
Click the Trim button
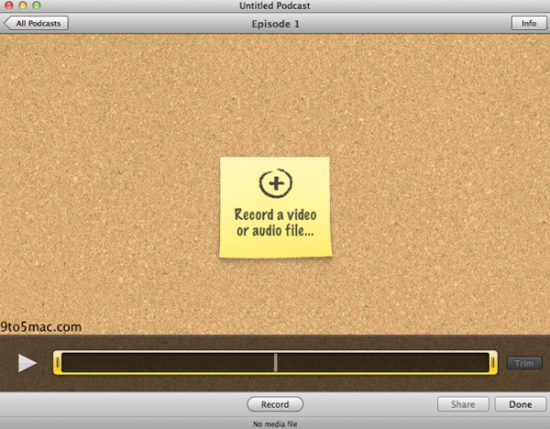click(x=524, y=363)
